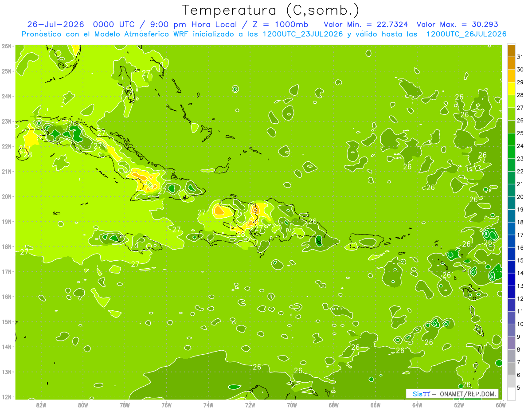532x411 pixels.
Task: Click the longitude axis label "78W"
Action: tap(125, 405)
